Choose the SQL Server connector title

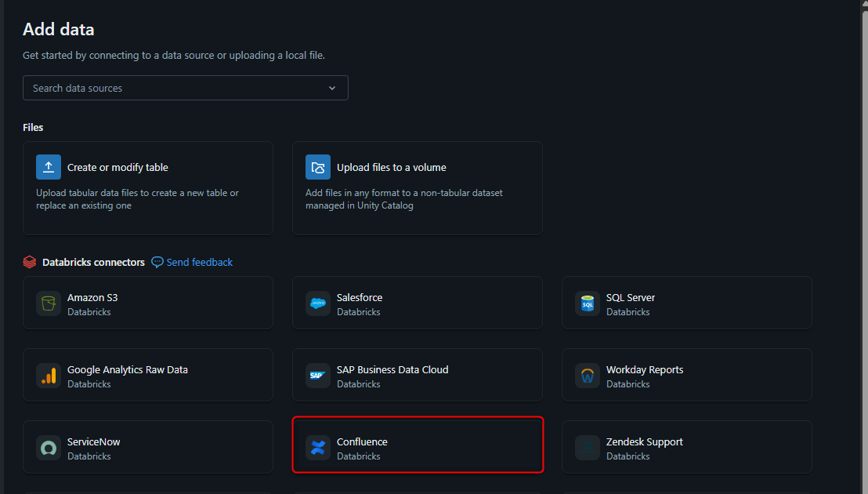[631, 297]
